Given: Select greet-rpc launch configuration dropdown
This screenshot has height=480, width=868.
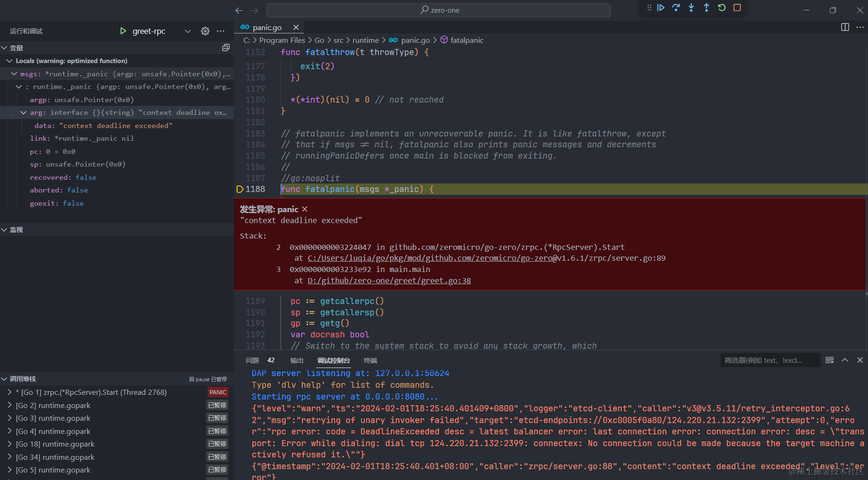Looking at the screenshot, I should pos(161,31).
